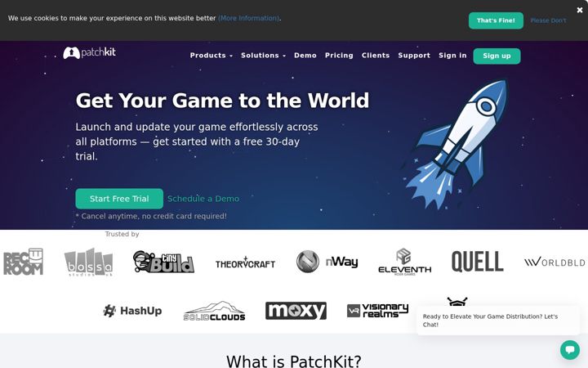This screenshot has width=588, height=368.
Task: Click the rocket illustration
Action: coord(457,145)
